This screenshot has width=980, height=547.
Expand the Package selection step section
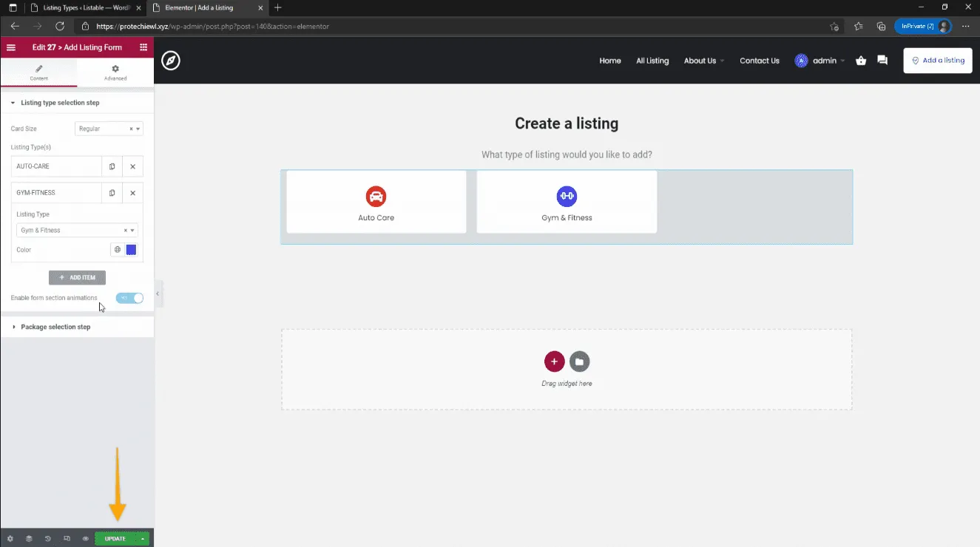(55, 327)
